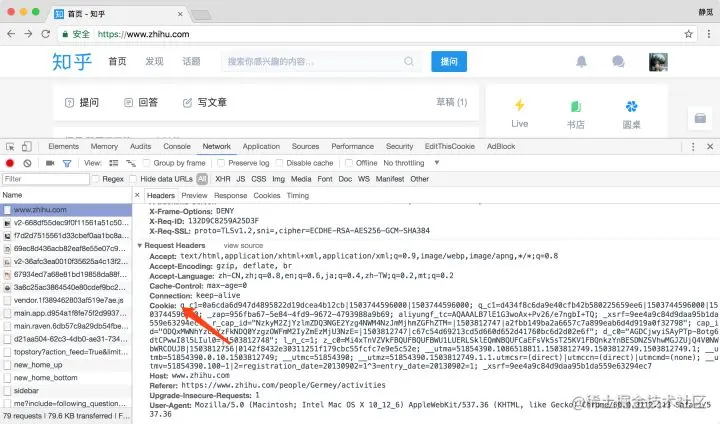The height and width of the screenshot is (424, 720).
Task: Switch to the Sources DevTools tab
Action: tap(305, 147)
